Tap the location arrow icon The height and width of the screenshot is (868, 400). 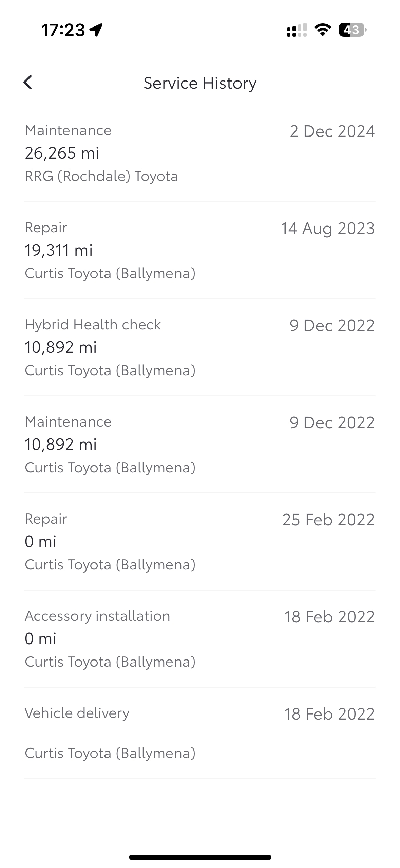click(x=96, y=30)
